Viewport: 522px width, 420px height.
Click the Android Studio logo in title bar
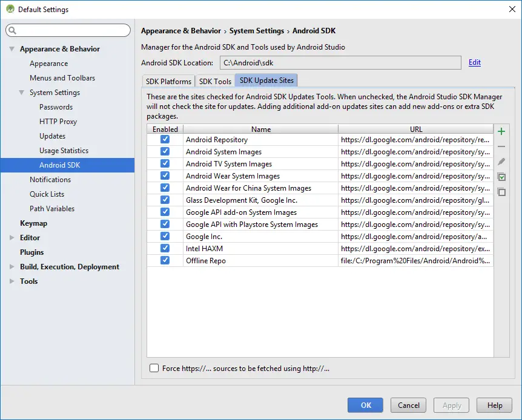pos(10,9)
